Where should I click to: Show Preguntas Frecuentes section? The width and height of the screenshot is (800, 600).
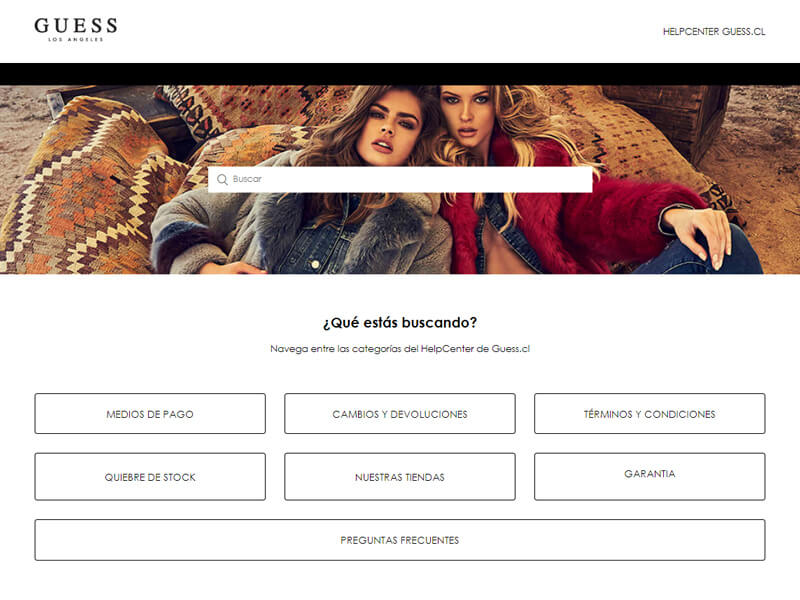pyautogui.click(x=400, y=540)
